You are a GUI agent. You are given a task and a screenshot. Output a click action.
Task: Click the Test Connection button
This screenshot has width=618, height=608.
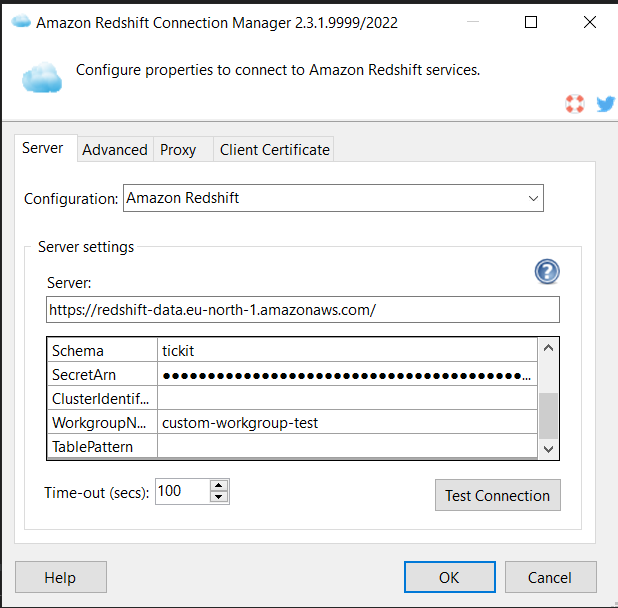(x=498, y=495)
